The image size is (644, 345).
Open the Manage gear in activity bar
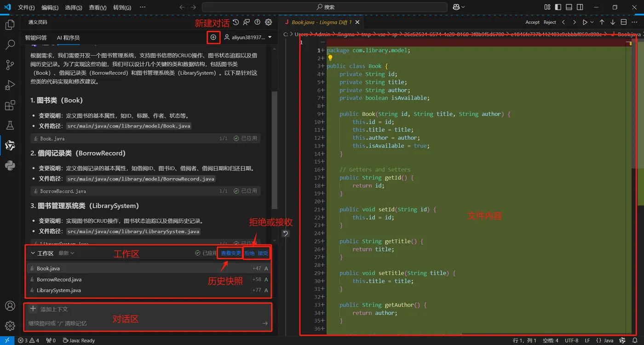pos(10,326)
